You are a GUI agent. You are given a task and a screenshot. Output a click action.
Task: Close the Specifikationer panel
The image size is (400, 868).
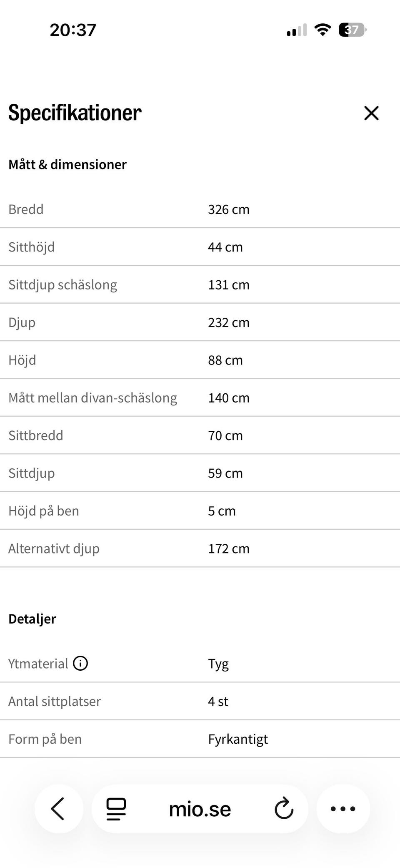click(371, 113)
